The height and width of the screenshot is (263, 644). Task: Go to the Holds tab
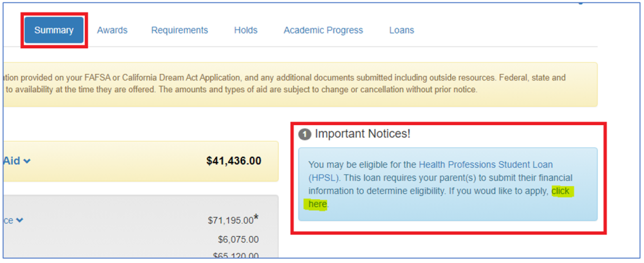coord(246,30)
